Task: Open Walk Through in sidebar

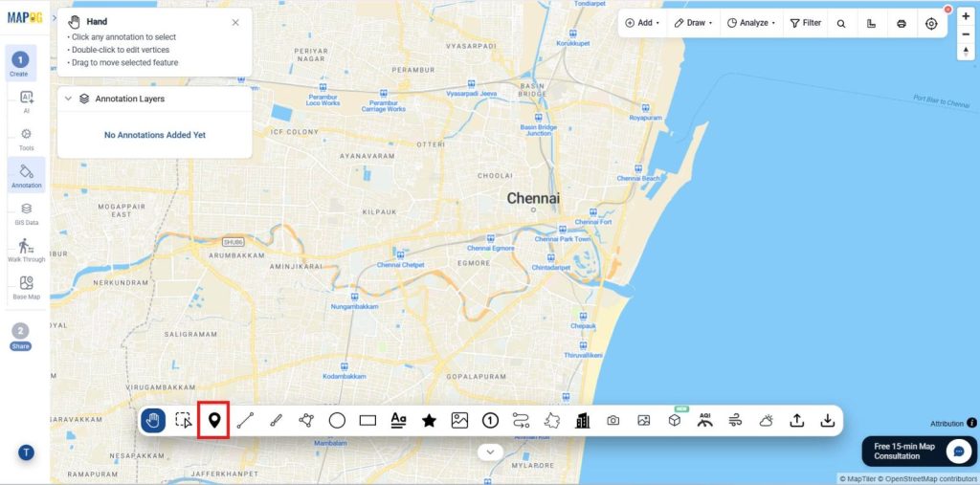Action: [x=26, y=250]
